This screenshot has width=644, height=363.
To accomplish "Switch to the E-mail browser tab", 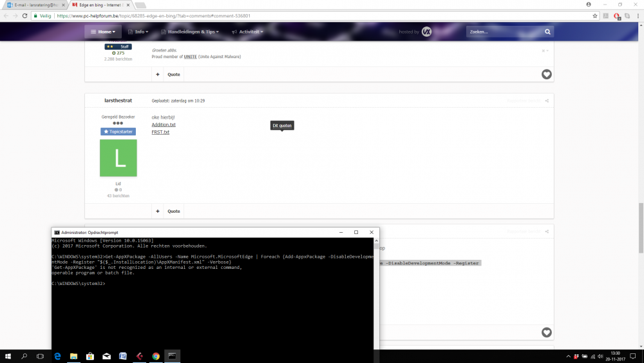I will coord(35,5).
